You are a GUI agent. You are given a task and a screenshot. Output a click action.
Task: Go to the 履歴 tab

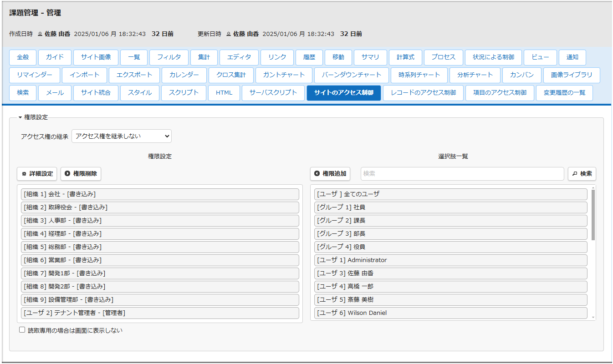[x=309, y=57]
